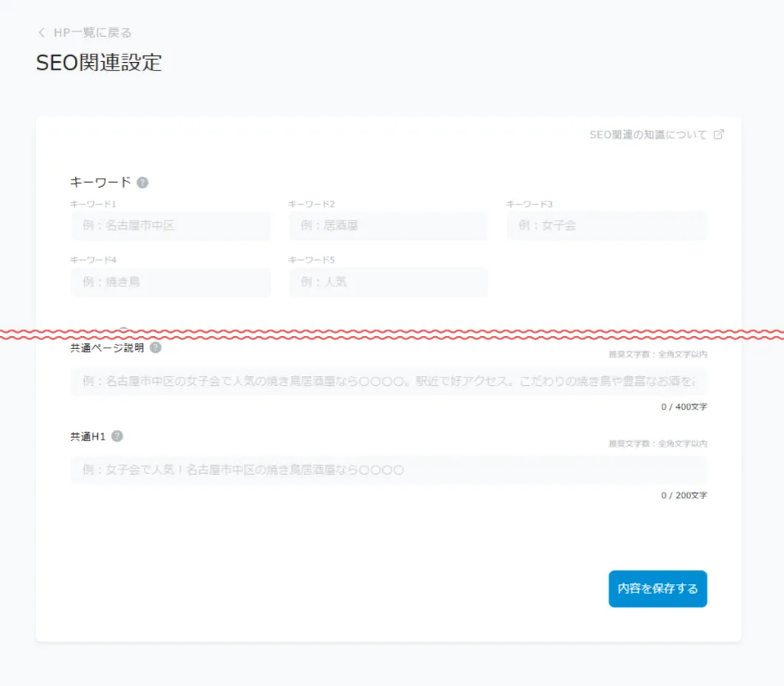Click the 0 / 400文字 character counter
The height and width of the screenshot is (686, 784).
tap(684, 407)
